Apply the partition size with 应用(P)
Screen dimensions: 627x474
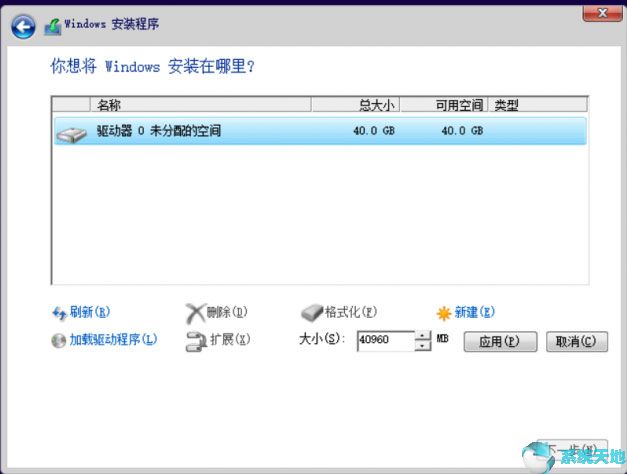(x=500, y=342)
